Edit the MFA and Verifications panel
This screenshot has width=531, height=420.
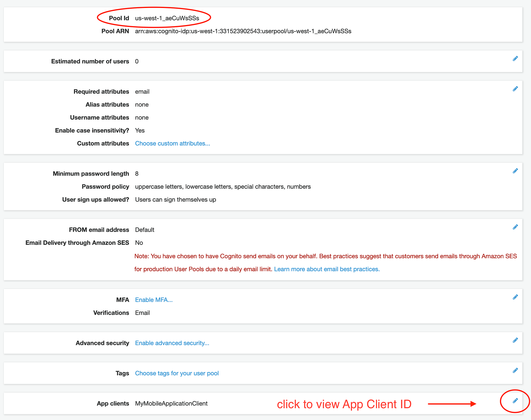pyautogui.click(x=515, y=297)
